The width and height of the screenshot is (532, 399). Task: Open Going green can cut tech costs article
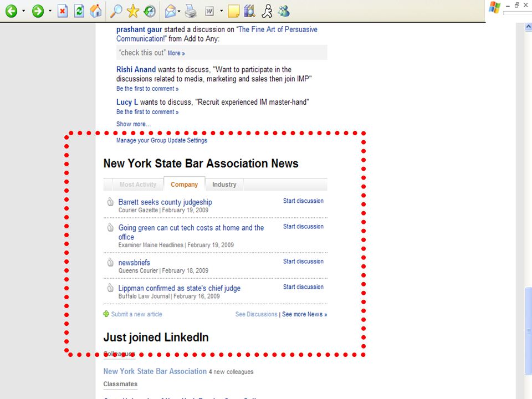(x=191, y=232)
